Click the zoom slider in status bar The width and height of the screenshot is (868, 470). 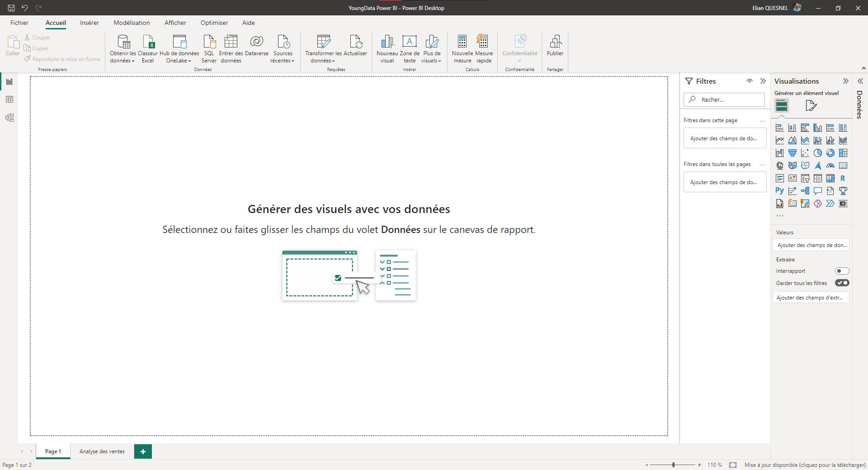[673, 465]
